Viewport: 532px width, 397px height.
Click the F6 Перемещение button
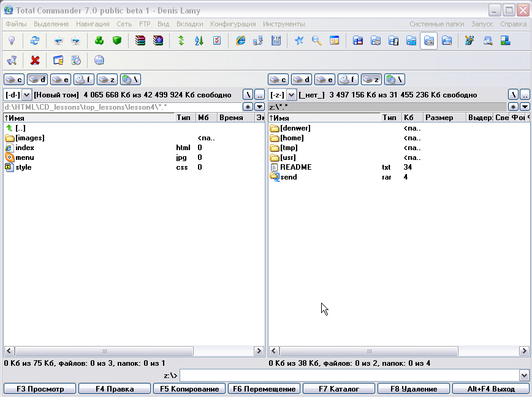(x=264, y=389)
